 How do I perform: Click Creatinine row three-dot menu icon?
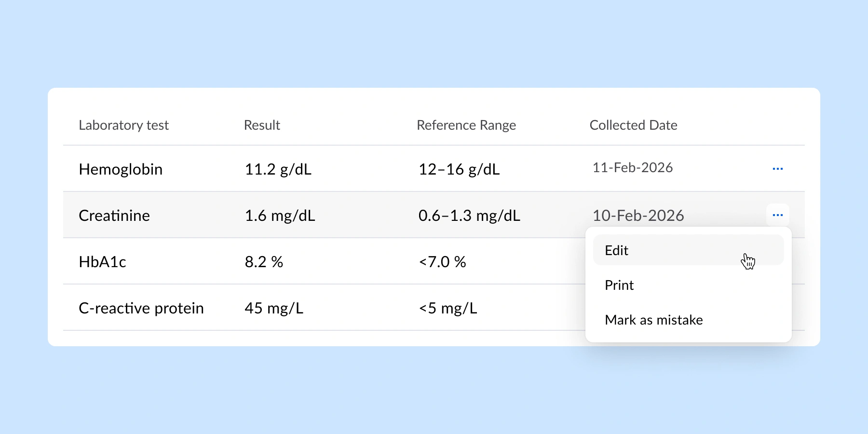pos(777,215)
